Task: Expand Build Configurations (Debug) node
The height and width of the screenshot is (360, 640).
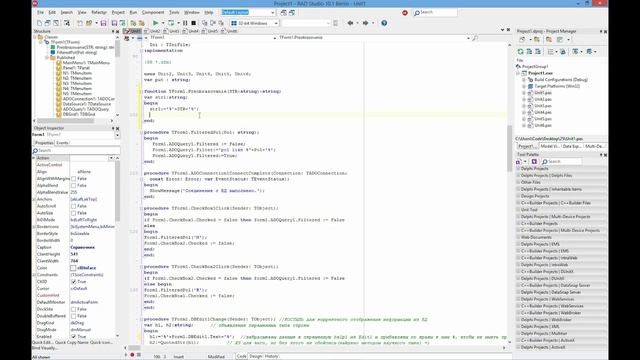Action: point(524,80)
